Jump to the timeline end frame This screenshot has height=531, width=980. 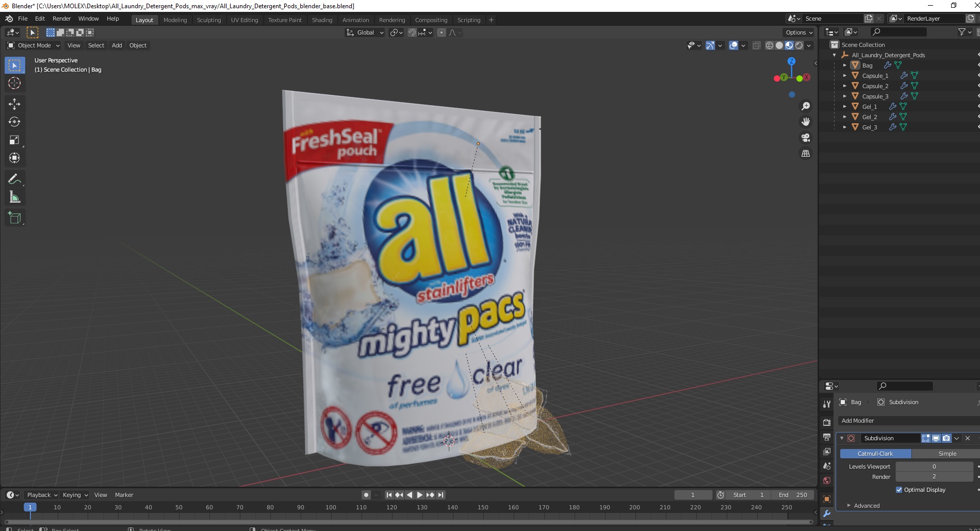440,495
